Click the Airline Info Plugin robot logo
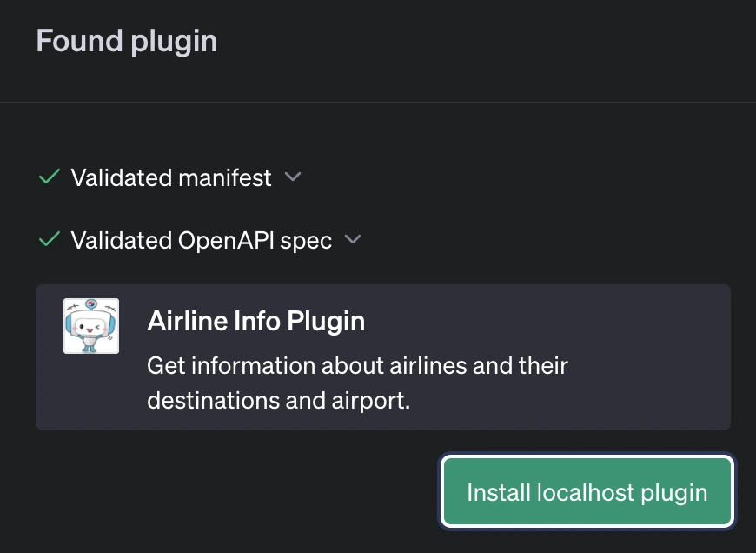 [x=91, y=326]
